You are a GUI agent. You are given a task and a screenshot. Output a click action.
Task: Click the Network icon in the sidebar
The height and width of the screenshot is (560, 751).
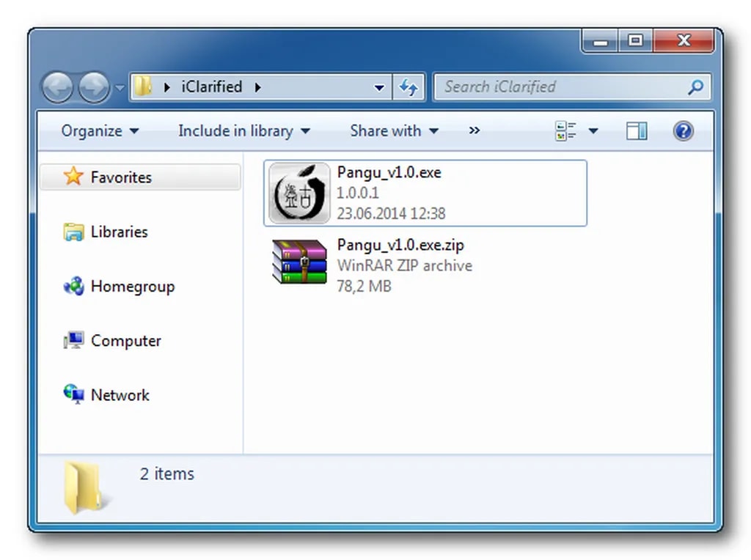click(120, 395)
